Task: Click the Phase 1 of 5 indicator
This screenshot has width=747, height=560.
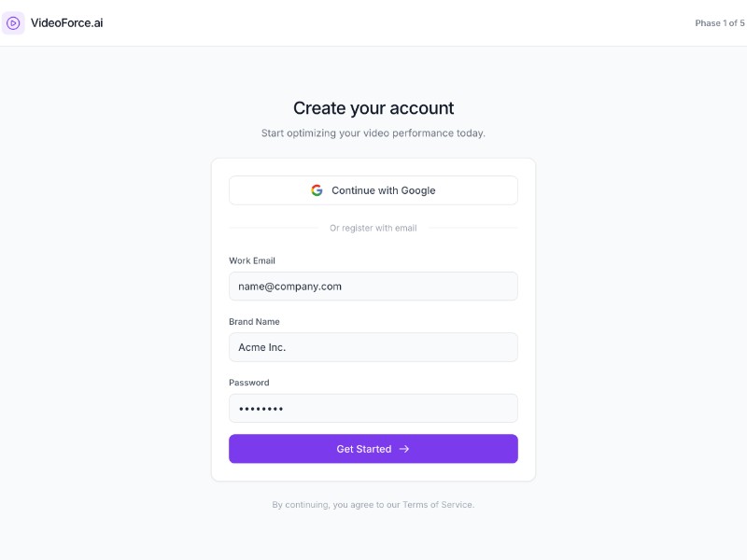Action: tap(719, 23)
